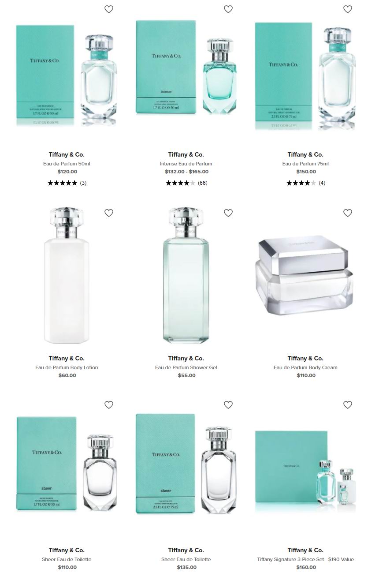
Task: Click the Shower Gel bottle image
Action: (186, 275)
